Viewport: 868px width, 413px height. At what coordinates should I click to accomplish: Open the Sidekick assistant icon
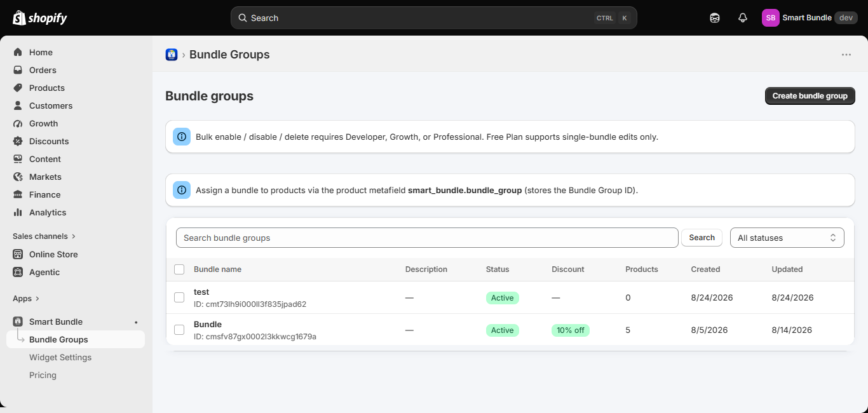[715, 18]
